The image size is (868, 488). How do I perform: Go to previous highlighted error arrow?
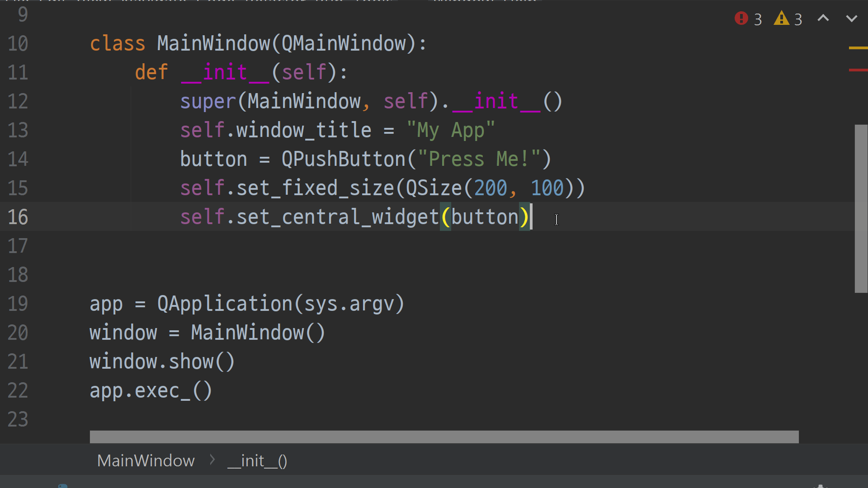(823, 19)
